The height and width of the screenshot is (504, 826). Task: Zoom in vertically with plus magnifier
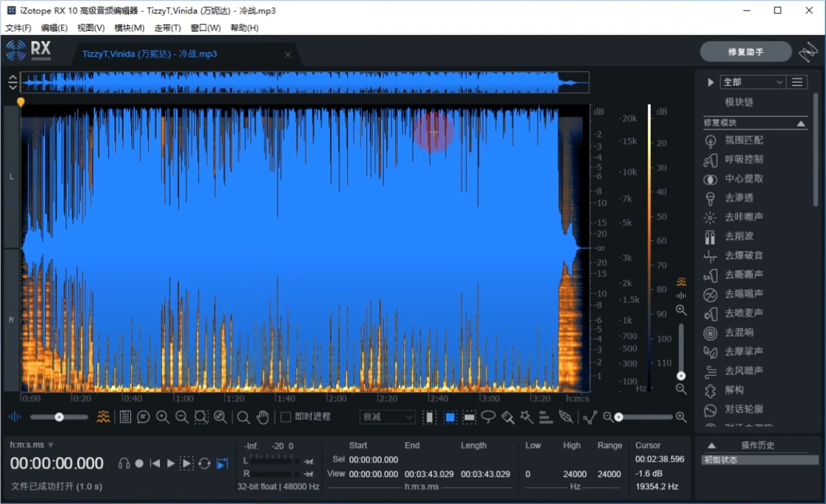(x=681, y=310)
